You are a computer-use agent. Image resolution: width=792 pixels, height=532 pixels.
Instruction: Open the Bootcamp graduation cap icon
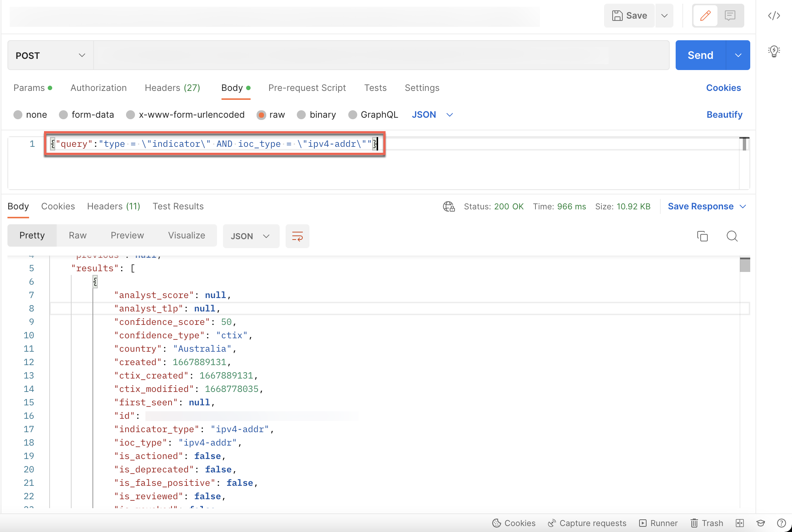(x=761, y=523)
